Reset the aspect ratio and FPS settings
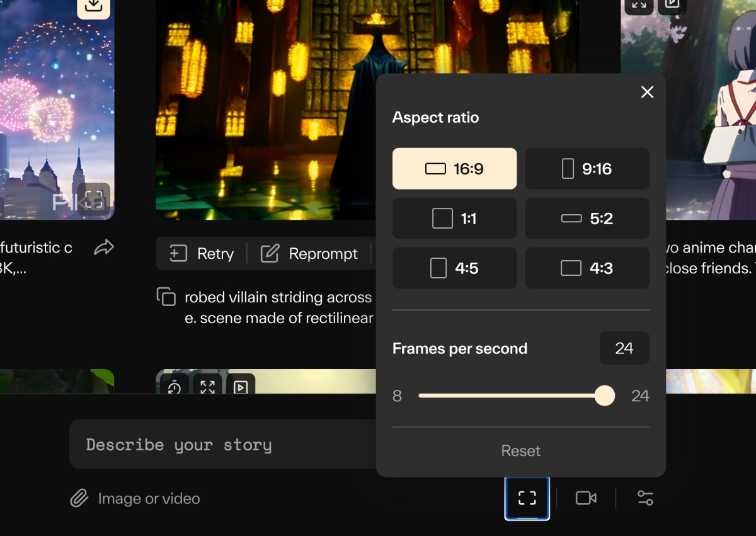The height and width of the screenshot is (536, 756). (520, 451)
